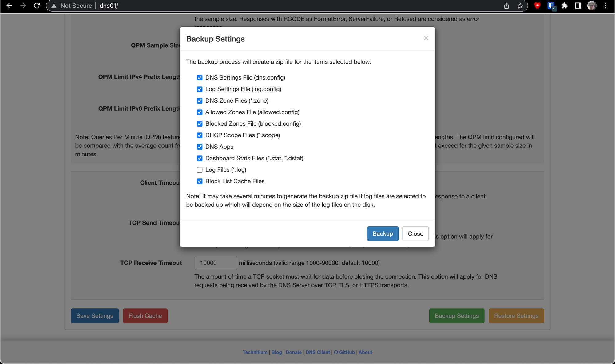
Task: Toggle the browser side panel icon
Action: tap(578, 6)
